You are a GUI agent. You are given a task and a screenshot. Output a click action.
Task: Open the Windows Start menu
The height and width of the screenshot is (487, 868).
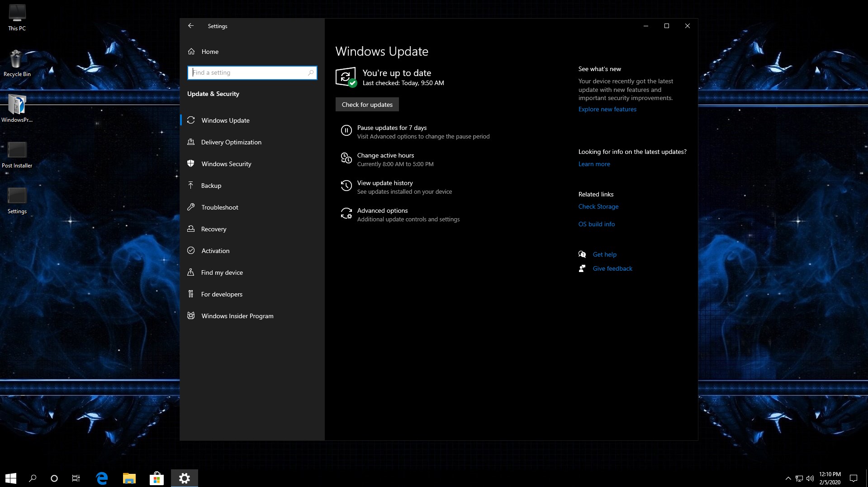tap(11, 478)
